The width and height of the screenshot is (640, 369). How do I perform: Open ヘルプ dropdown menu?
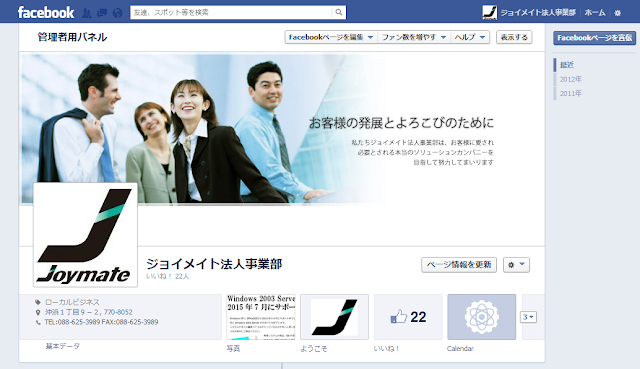pyautogui.click(x=470, y=37)
